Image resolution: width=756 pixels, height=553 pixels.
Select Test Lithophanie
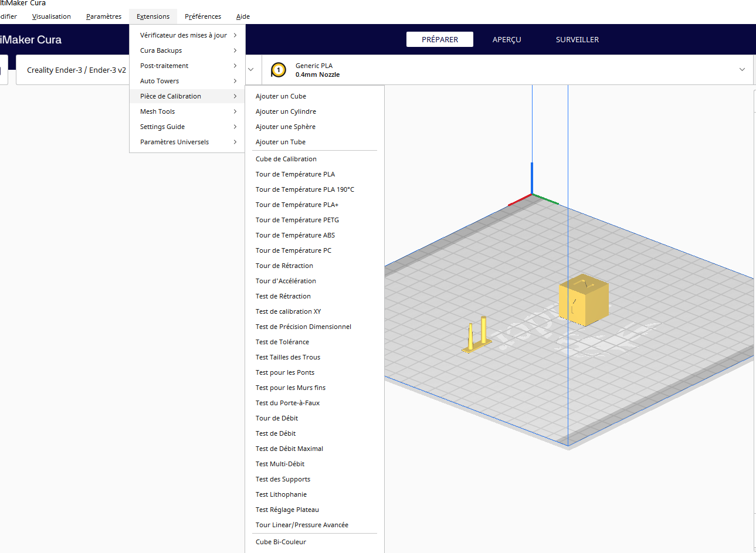coord(314,494)
